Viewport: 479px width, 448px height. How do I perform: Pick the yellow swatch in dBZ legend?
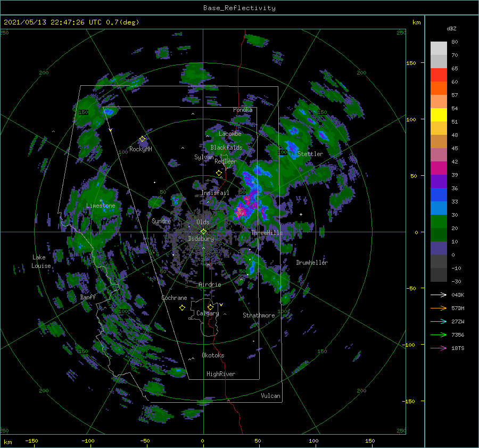click(439, 115)
